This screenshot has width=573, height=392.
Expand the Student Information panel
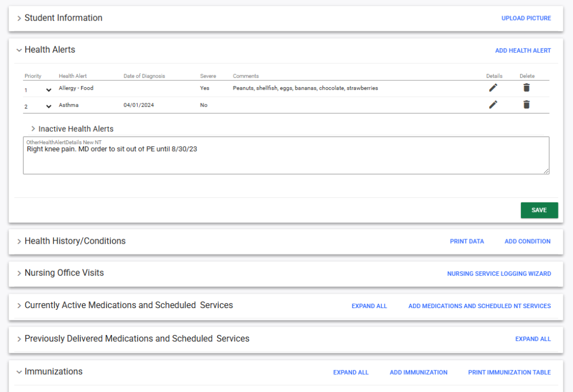19,18
